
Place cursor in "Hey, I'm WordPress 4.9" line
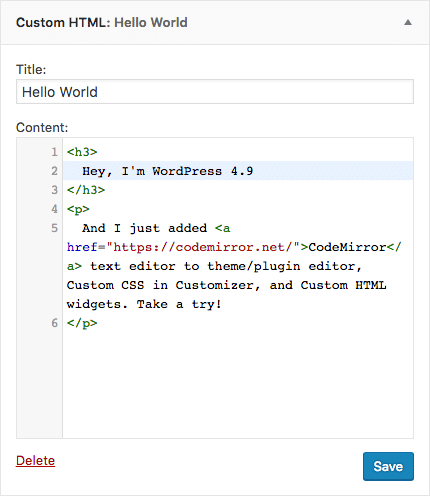pyautogui.click(x=168, y=171)
